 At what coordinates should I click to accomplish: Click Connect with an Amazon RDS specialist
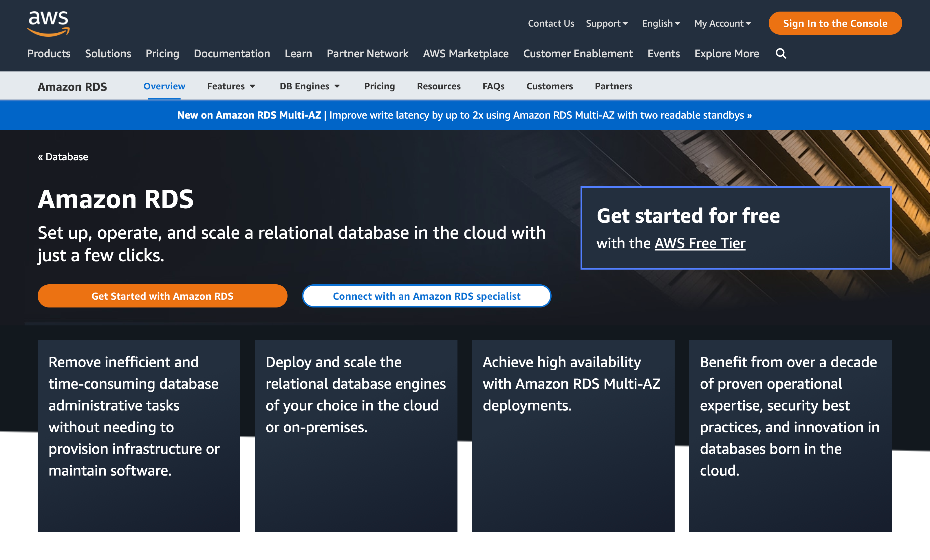tap(426, 296)
